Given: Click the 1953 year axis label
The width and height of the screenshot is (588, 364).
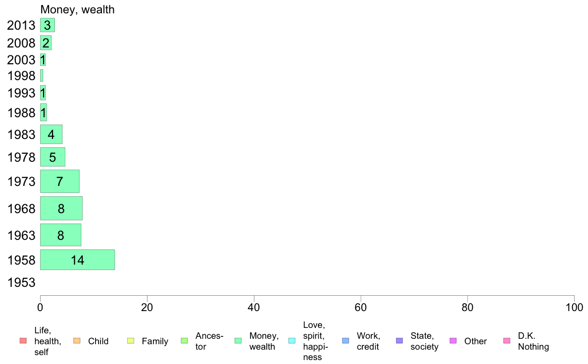Looking at the screenshot, I should pos(21,283).
